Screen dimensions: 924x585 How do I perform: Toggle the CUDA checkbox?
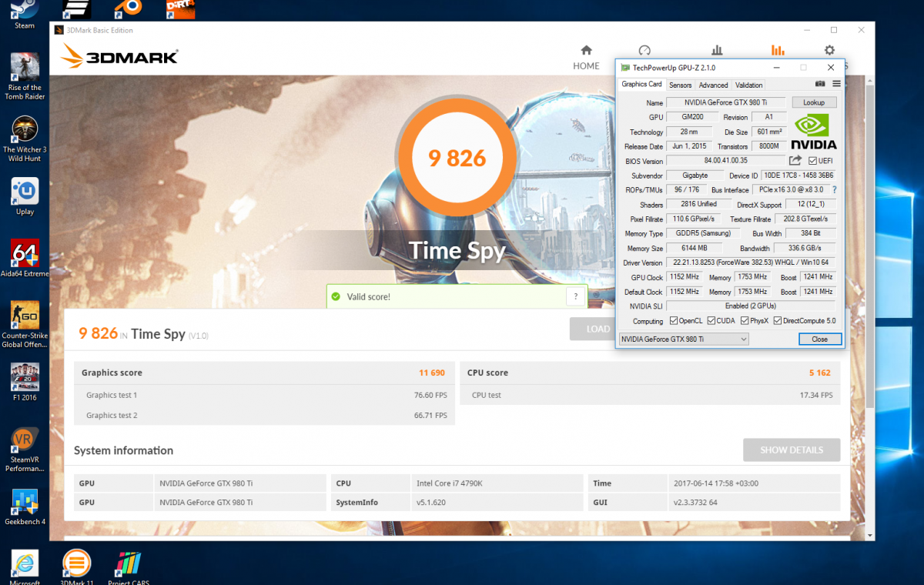pyautogui.click(x=711, y=321)
